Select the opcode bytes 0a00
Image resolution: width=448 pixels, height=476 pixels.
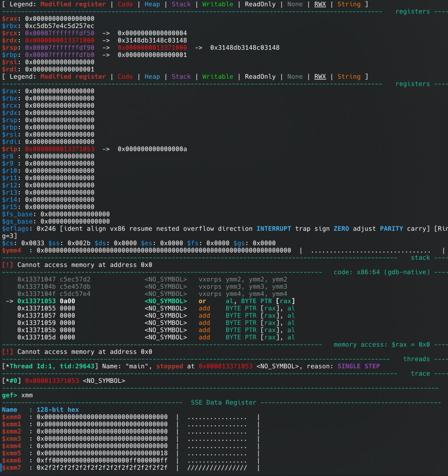tap(68, 301)
